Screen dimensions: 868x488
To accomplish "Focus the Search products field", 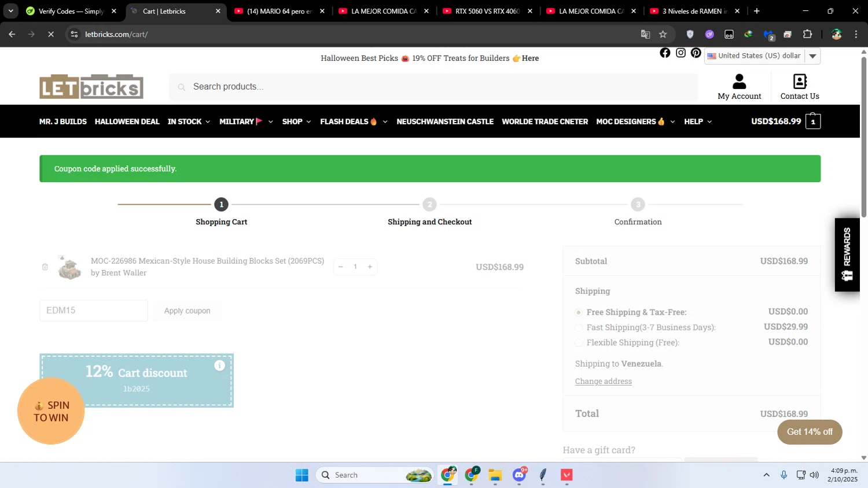I will [433, 87].
